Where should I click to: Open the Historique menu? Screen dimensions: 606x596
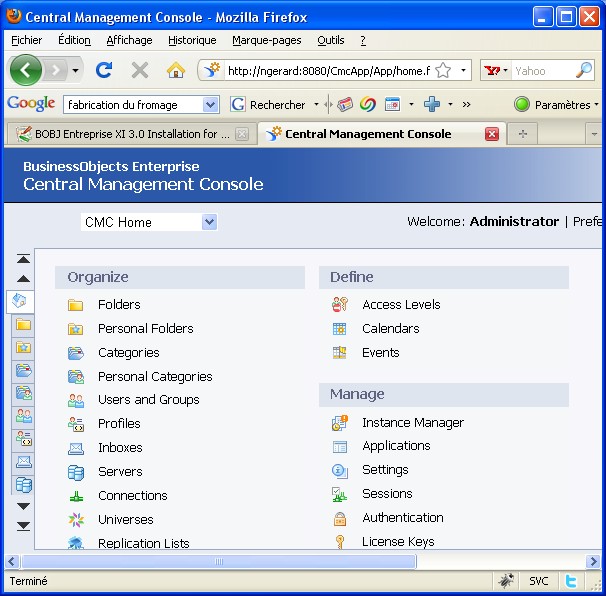pos(192,40)
